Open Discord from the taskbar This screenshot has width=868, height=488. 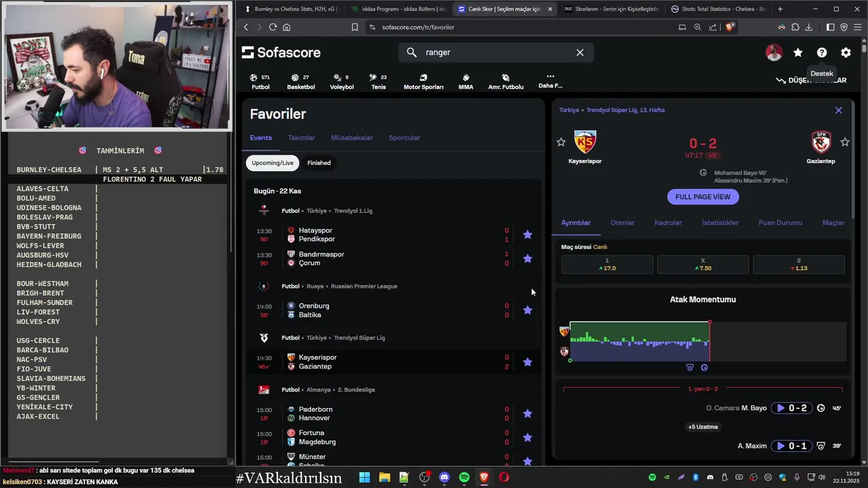click(444, 477)
